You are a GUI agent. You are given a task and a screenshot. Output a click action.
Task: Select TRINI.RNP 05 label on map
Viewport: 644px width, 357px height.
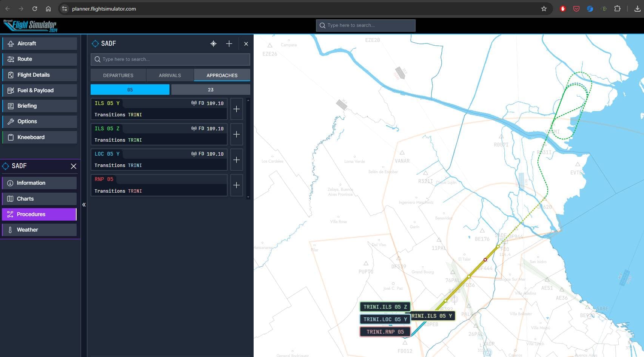[x=385, y=332]
